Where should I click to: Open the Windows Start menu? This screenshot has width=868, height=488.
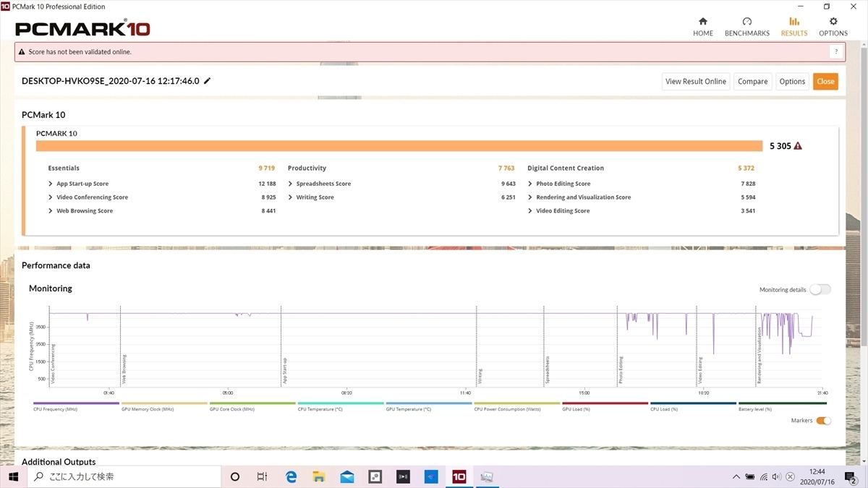coord(13,476)
